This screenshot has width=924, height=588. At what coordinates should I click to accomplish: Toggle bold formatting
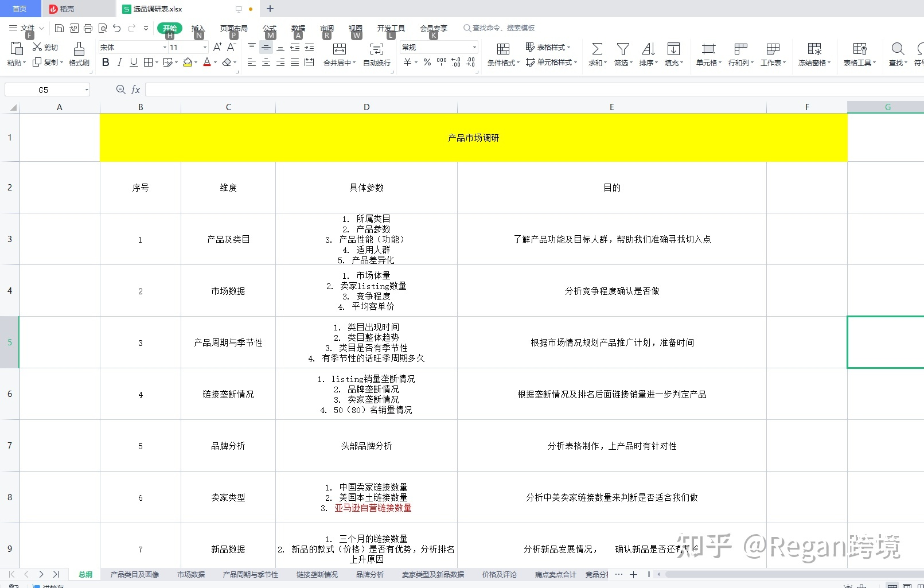coord(106,63)
